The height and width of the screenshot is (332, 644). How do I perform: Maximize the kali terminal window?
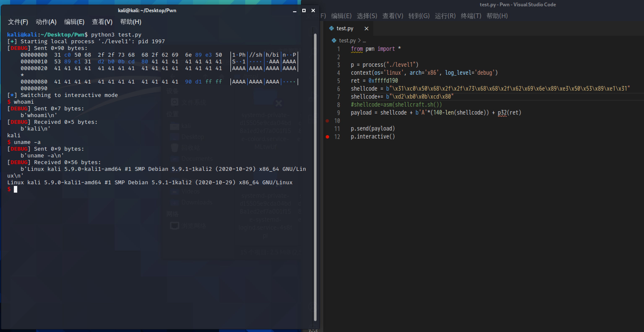(x=304, y=10)
